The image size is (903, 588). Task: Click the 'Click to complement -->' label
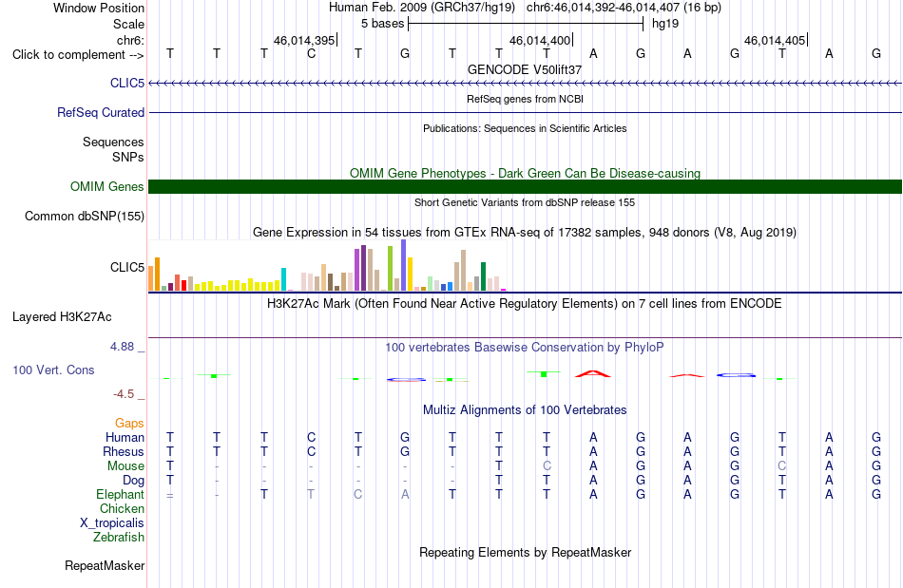coord(78,55)
